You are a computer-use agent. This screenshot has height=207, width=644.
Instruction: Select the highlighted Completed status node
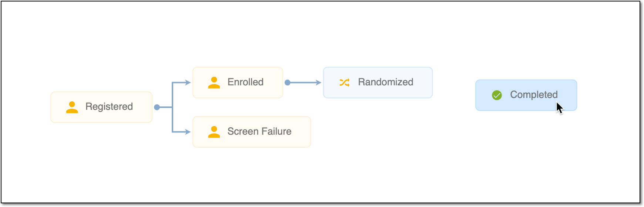pyautogui.click(x=526, y=95)
